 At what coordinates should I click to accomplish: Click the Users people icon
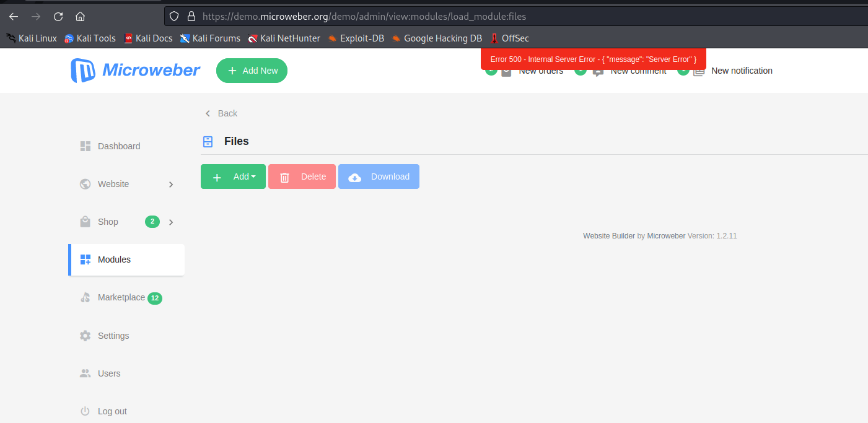tap(85, 373)
